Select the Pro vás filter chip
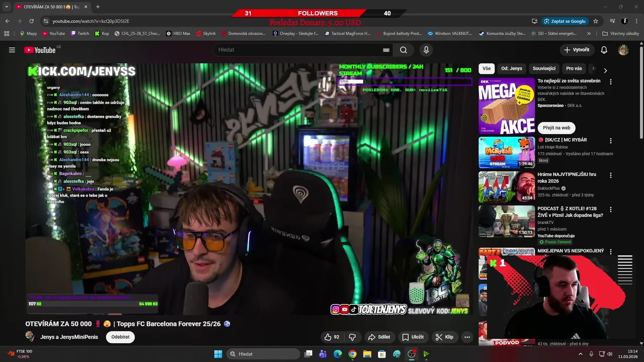This screenshot has width=644, height=362. 574,68
